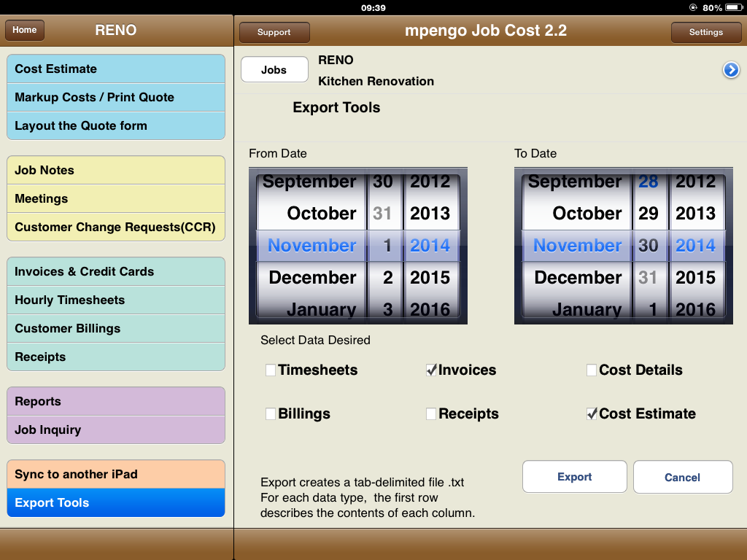
Task: Enable the Timesheets checkbox
Action: point(271,370)
